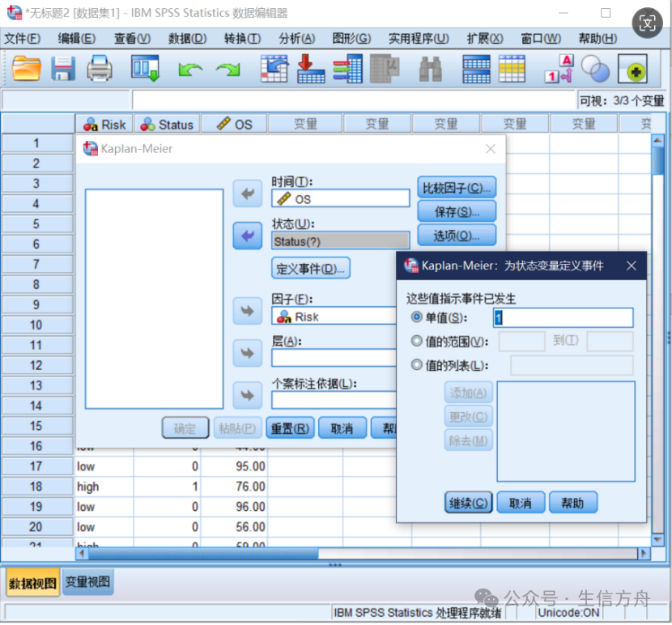Viewport: 672px width, 625px height.
Task: Select the Show all variables plus icon
Action: pos(632,69)
